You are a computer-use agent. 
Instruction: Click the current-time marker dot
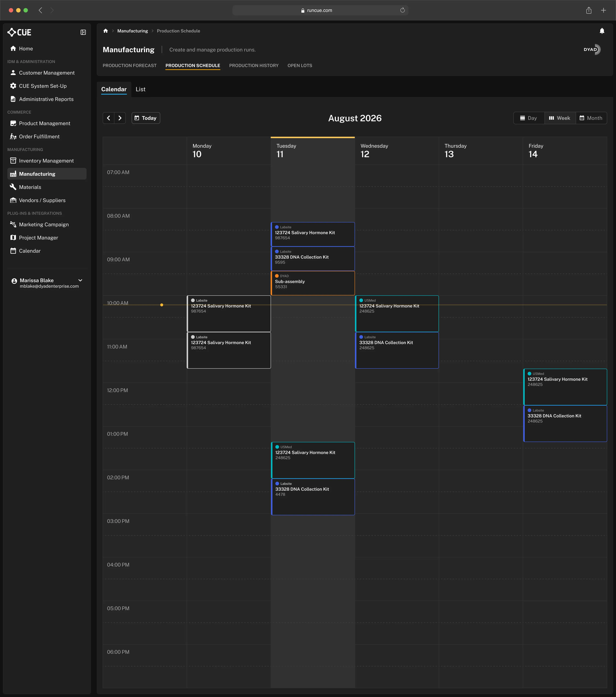coord(162,305)
